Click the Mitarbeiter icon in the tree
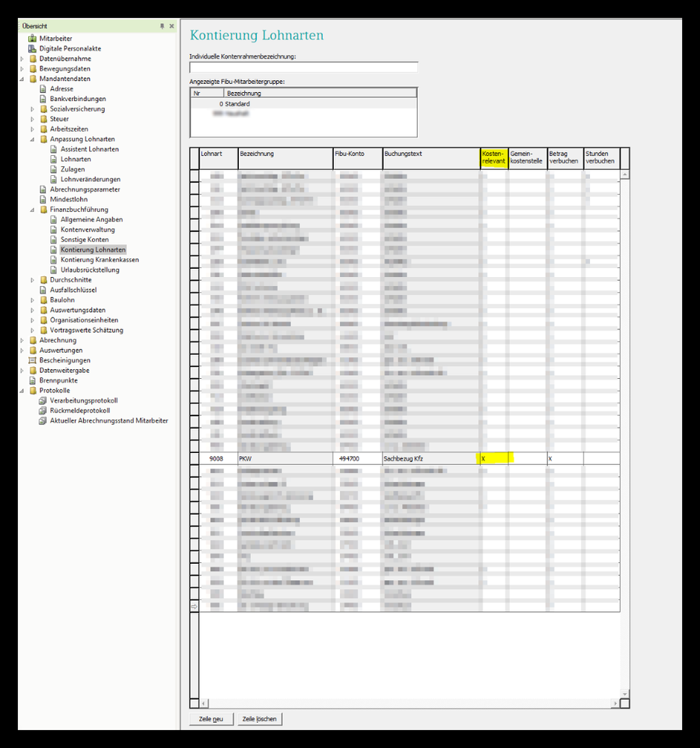 pos(32,38)
